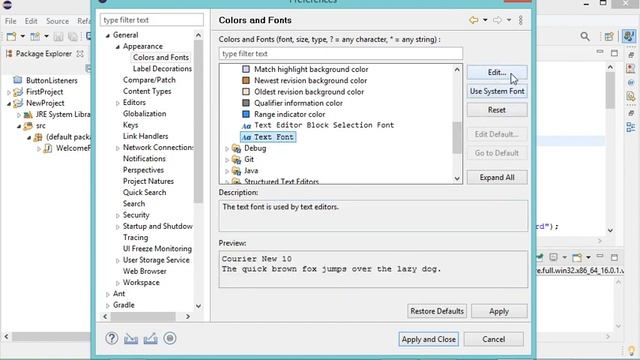The height and width of the screenshot is (360, 640).
Task: Select Label Decorations in tree
Action: [162, 69]
